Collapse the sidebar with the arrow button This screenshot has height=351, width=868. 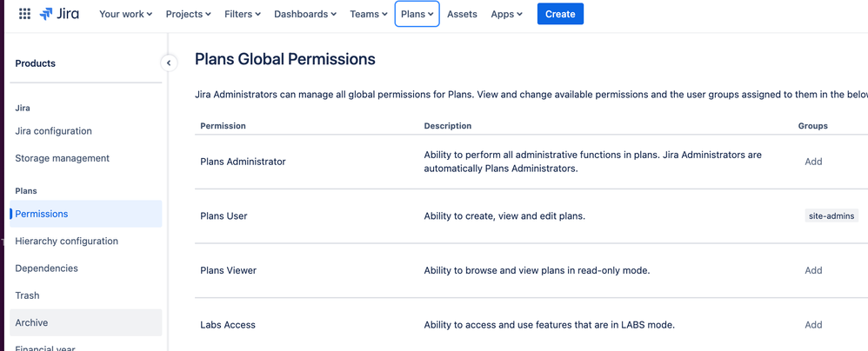169,63
